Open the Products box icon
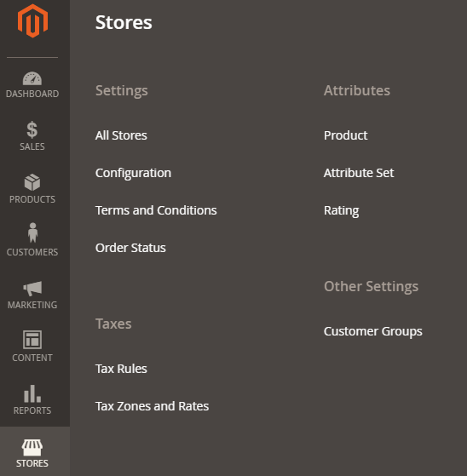This screenshot has width=467, height=476. 32,182
